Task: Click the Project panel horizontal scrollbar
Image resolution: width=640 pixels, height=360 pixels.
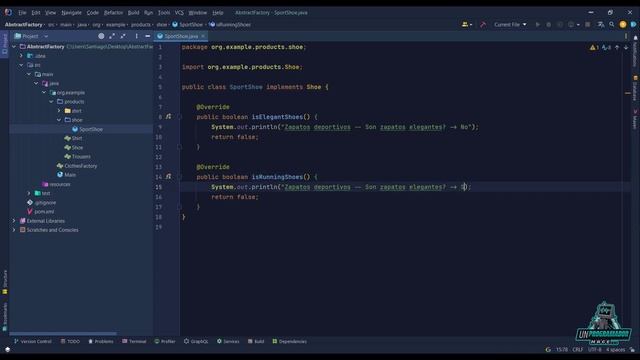Action: coord(63,333)
